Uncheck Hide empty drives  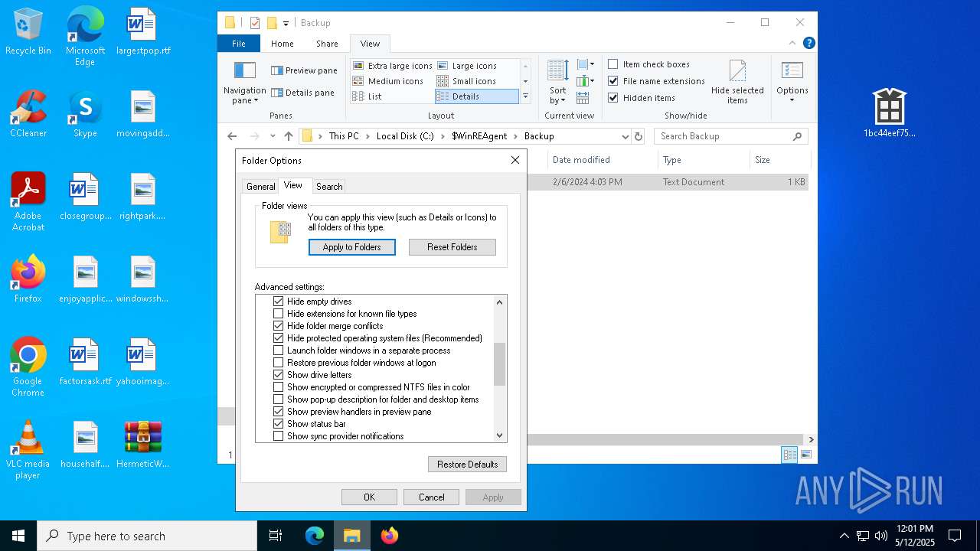pyautogui.click(x=279, y=302)
